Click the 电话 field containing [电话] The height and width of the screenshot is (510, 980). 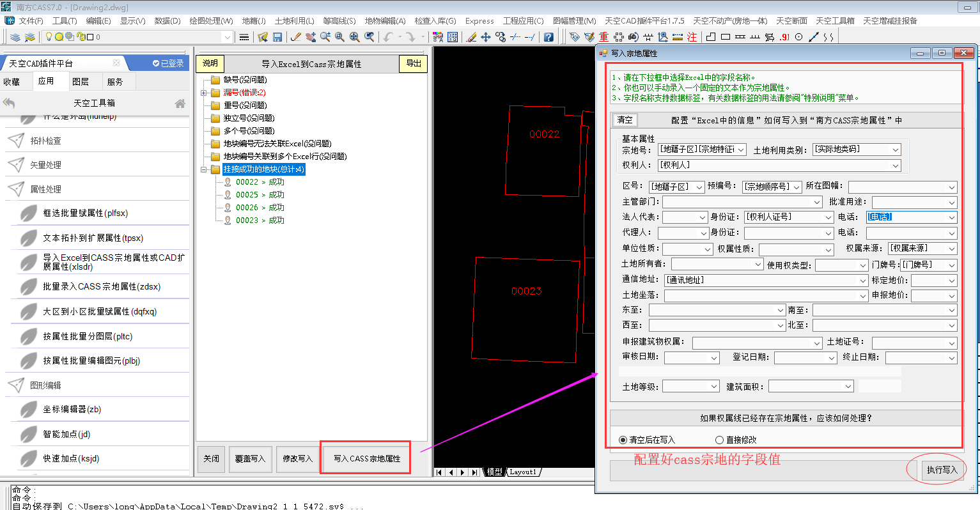point(912,217)
